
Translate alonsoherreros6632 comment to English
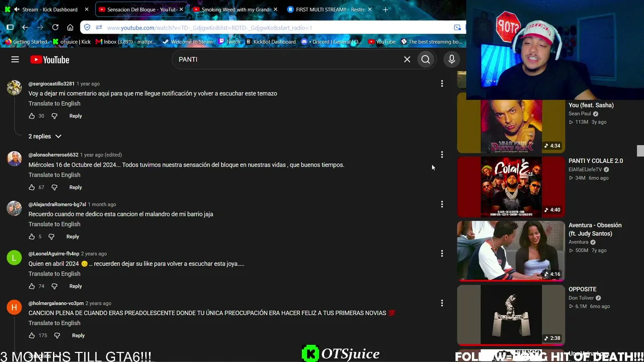[x=54, y=175]
